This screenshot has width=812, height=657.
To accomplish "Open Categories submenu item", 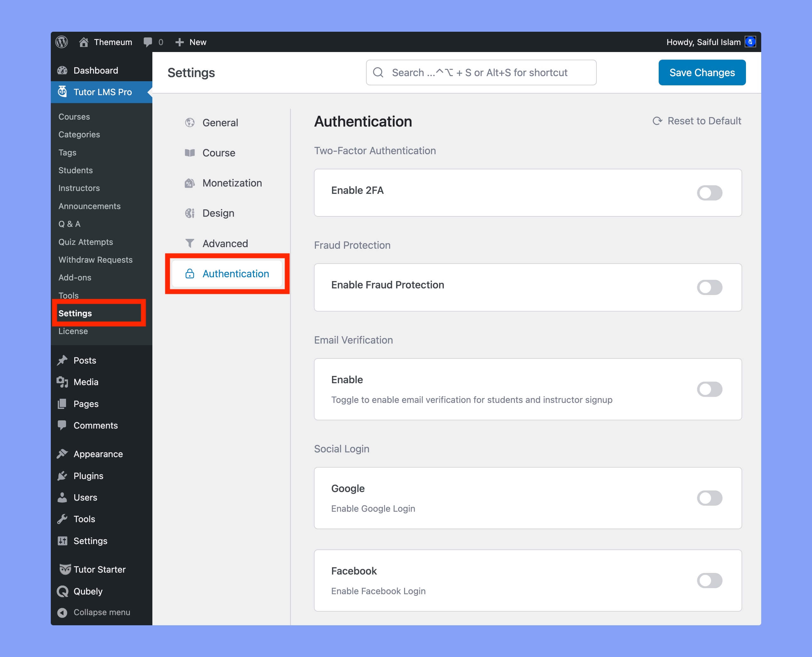I will pos(79,135).
